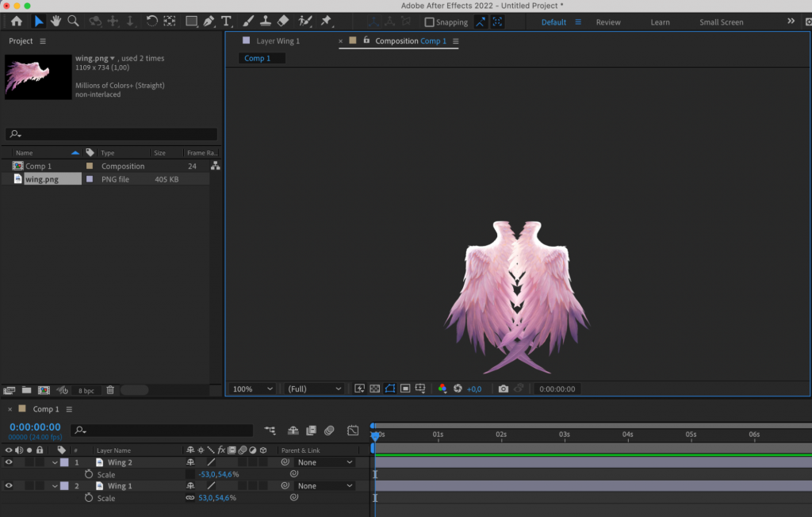Select the Zoom tool
812x517 pixels.
(x=72, y=21)
